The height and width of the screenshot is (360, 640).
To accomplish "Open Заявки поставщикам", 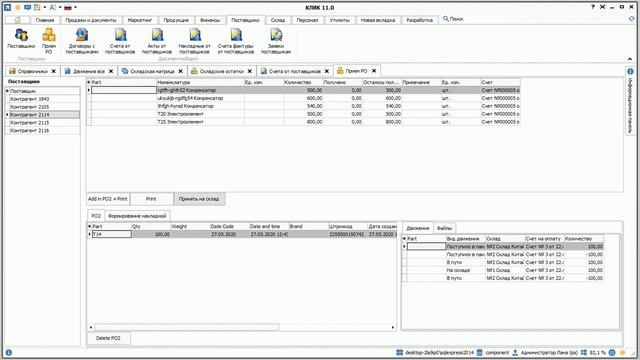I will click(x=276, y=41).
